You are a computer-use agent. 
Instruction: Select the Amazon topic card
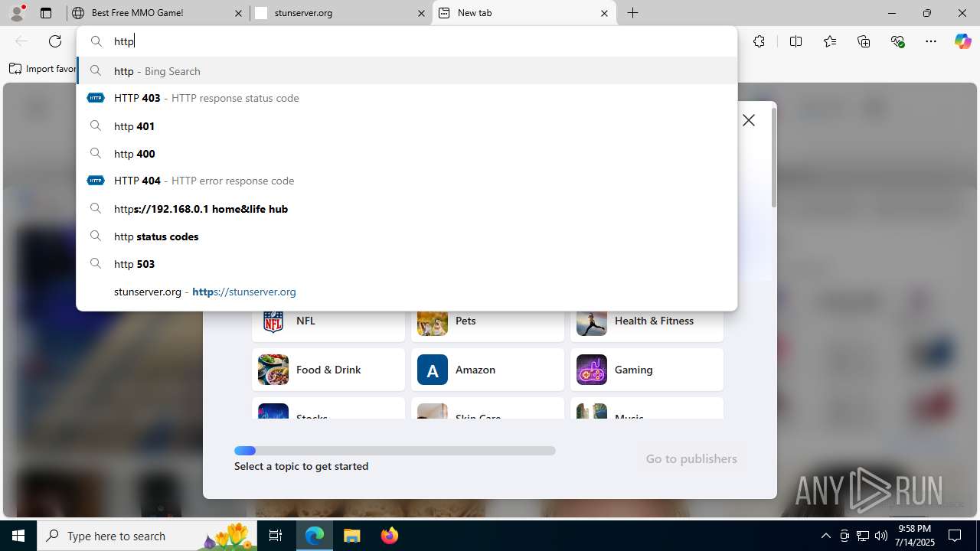(488, 370)
